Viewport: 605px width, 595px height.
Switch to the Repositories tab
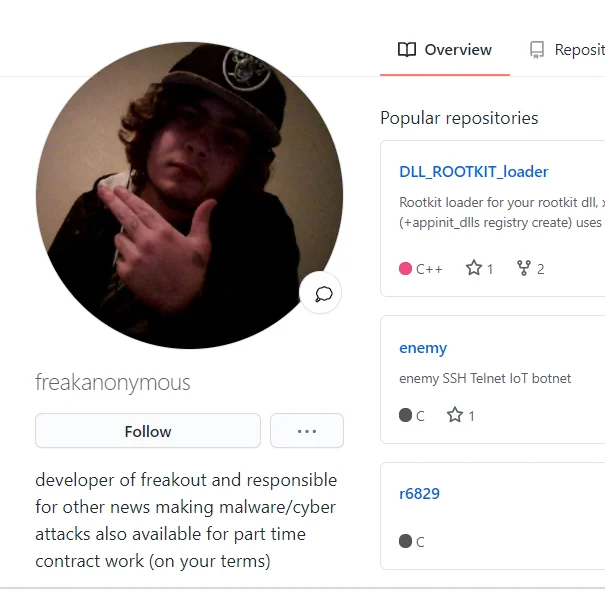(566, 50)
